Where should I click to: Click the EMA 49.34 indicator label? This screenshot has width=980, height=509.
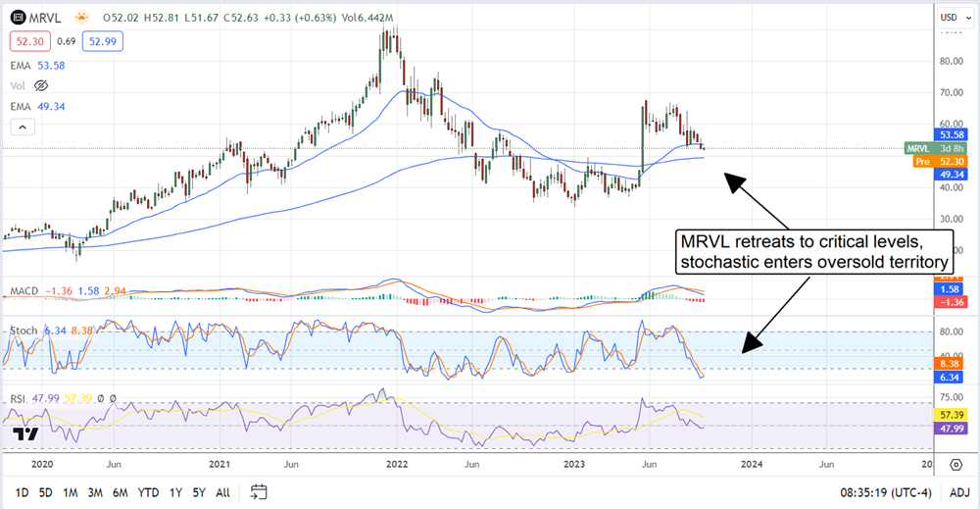37,107
